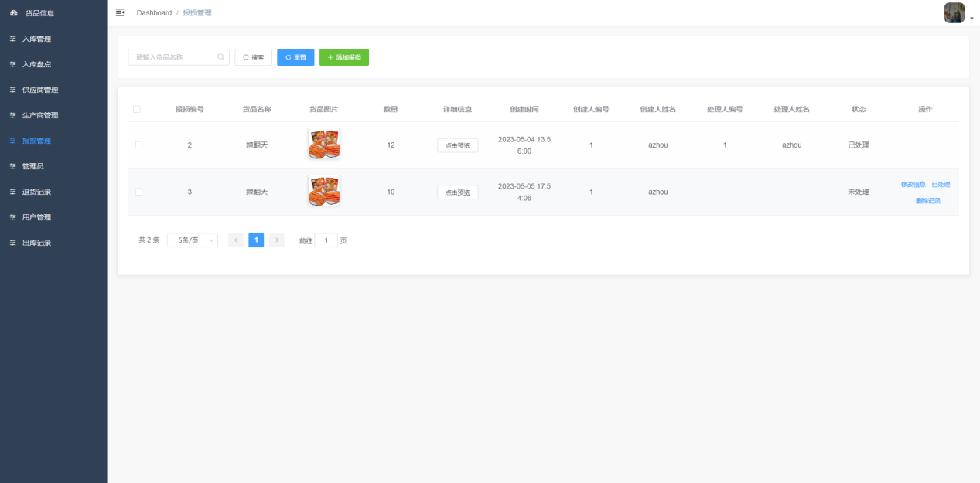Click the icon beside 供应商管理 in sidebar
The width and height of the screenshot is (980, 483).
coord(12,90)
